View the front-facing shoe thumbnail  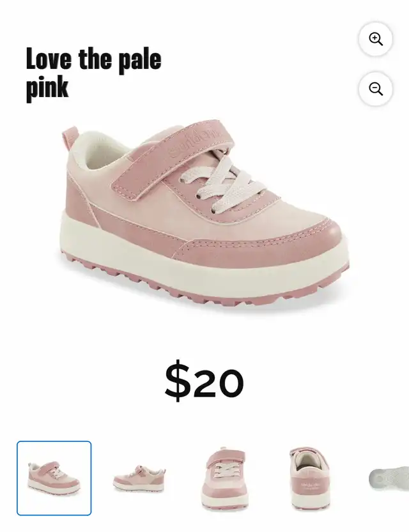[x=224, y=478]
